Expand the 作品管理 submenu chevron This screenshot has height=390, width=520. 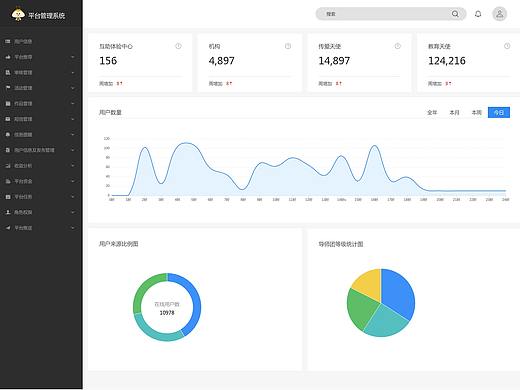pos(73,103)
